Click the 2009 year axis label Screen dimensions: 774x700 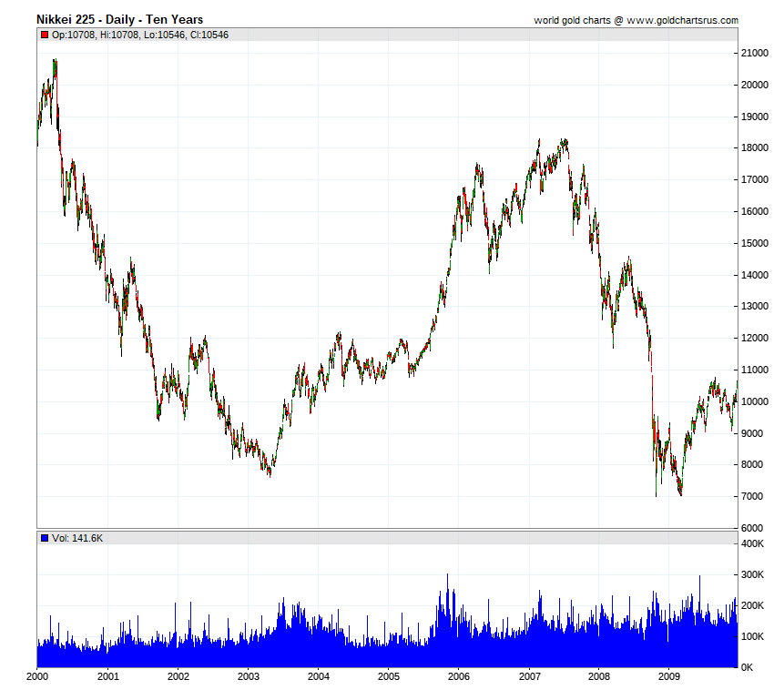click(x=669, y=676)
